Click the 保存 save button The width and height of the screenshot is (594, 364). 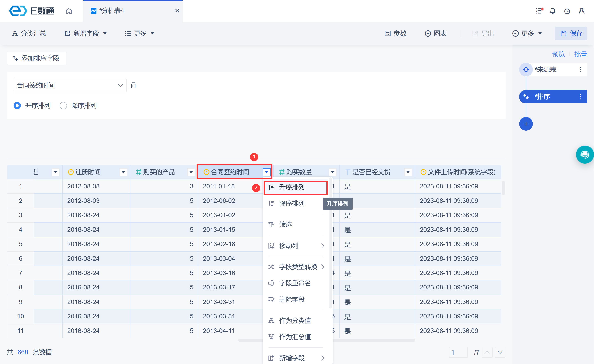(571, 33)
